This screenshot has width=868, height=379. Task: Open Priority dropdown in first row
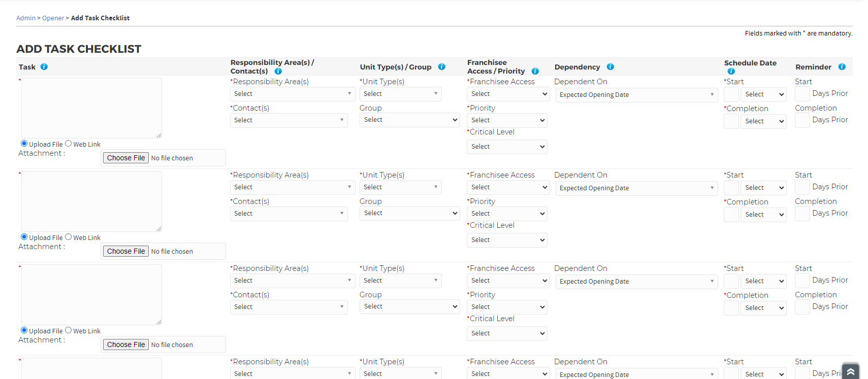click(507, 120)
